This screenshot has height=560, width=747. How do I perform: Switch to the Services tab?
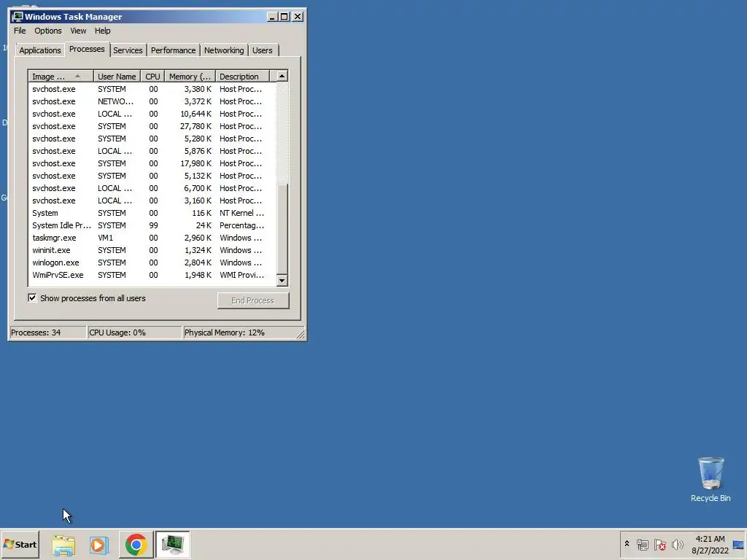tap(128, 50)
